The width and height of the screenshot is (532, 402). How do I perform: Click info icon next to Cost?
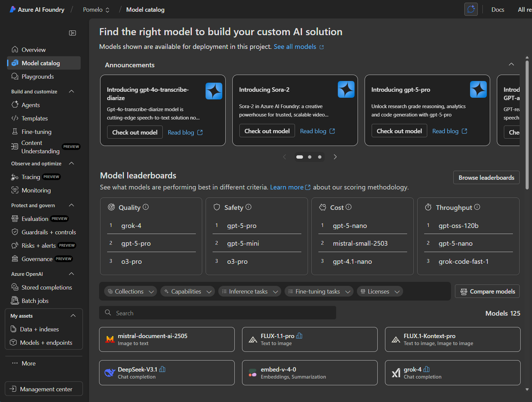(349, 207)
